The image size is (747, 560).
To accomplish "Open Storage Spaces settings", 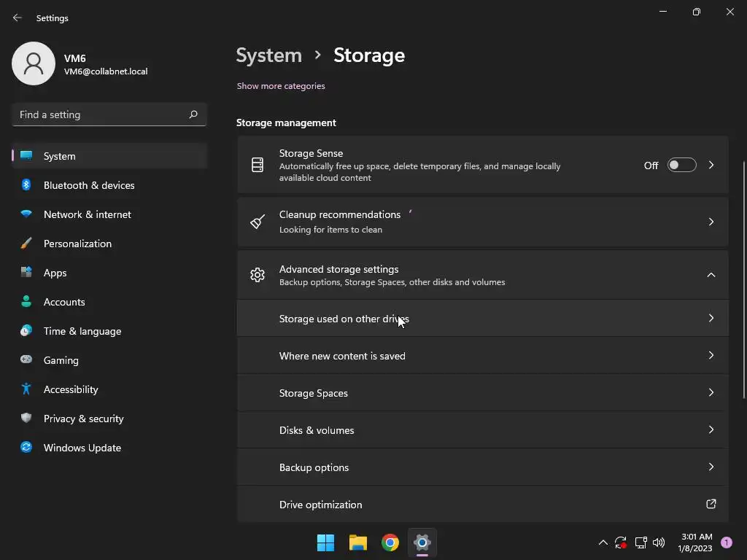I will [482, 393].
